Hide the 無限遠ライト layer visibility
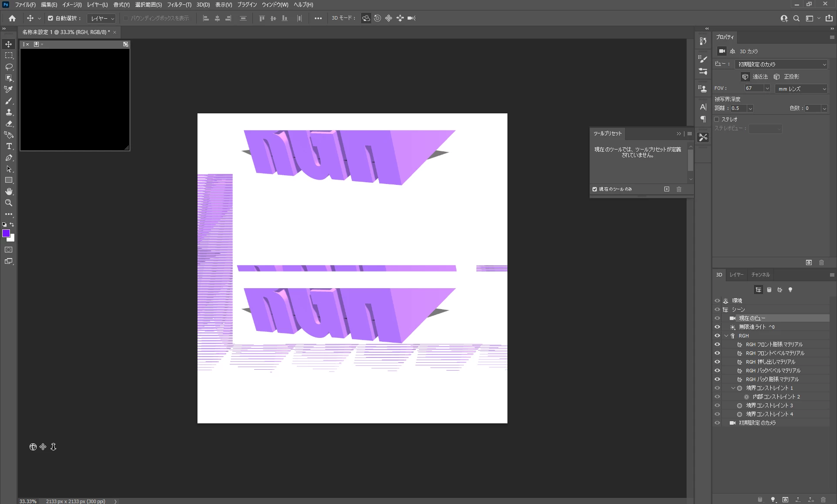 717,327
